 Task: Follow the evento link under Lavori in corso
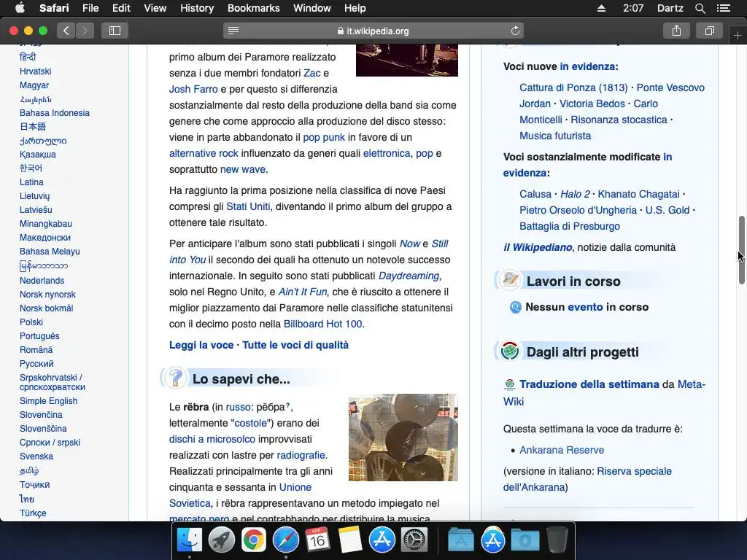click(586, 307)
